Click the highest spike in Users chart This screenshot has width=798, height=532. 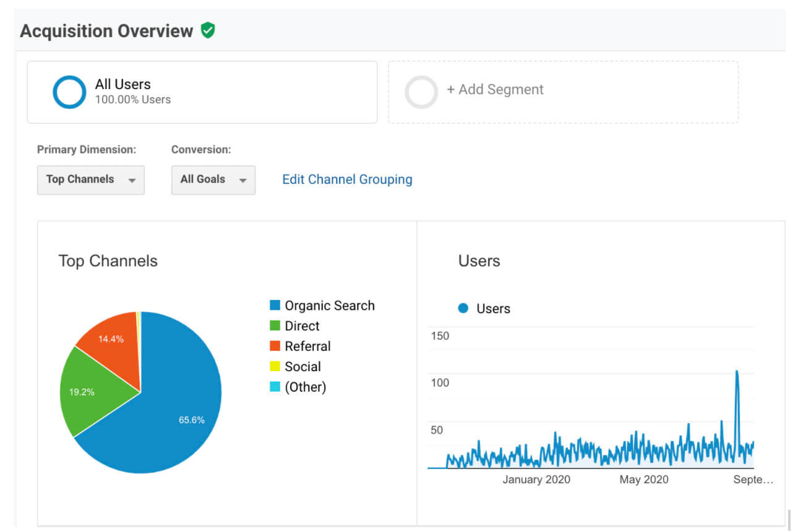pos(737,372)
